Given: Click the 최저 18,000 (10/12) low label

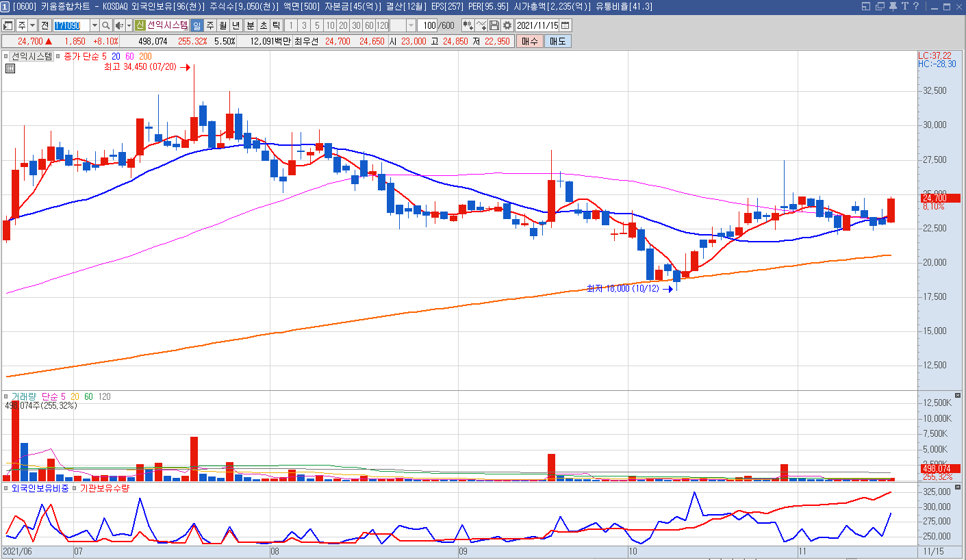Looking at the screenshot, I should coord(622,289).
